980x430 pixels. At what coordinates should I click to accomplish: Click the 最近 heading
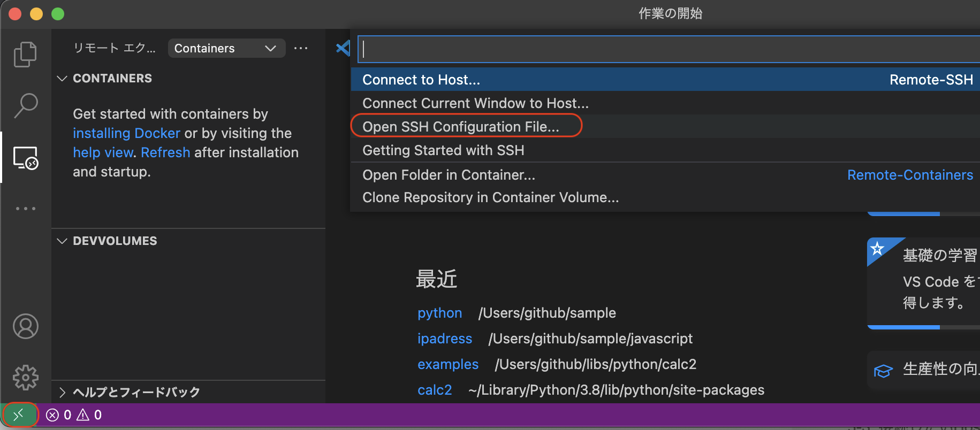[436, 279]
